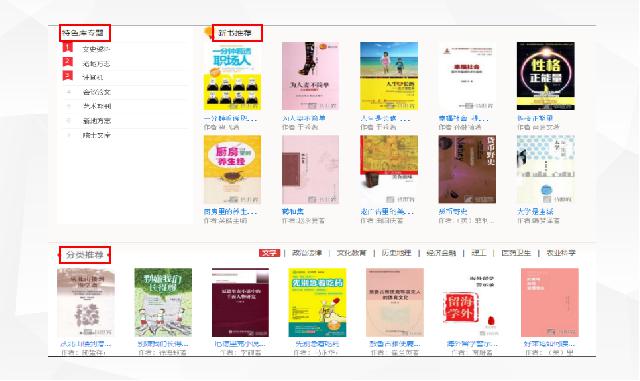
Task: Open the 职场人 book cover
Action: [232, 76]
